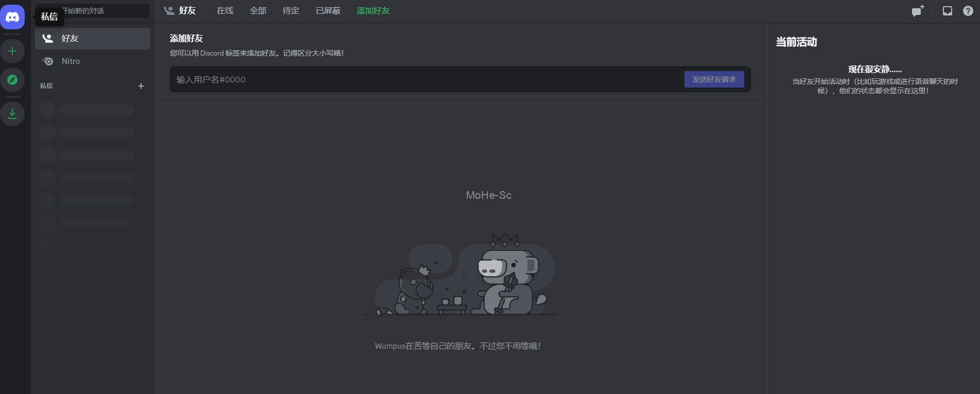Switch to the 全部 tab
The width and height of the screenshot is (980, 394).
pos(258,11)
